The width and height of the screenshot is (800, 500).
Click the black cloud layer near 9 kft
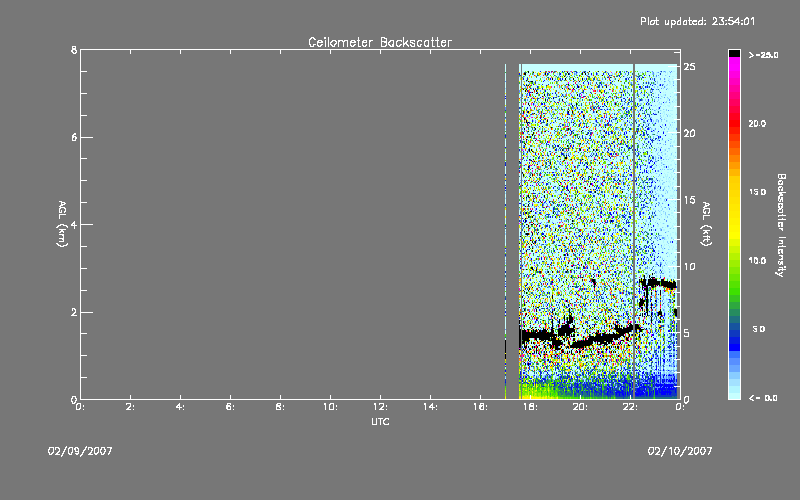point(659,283)
